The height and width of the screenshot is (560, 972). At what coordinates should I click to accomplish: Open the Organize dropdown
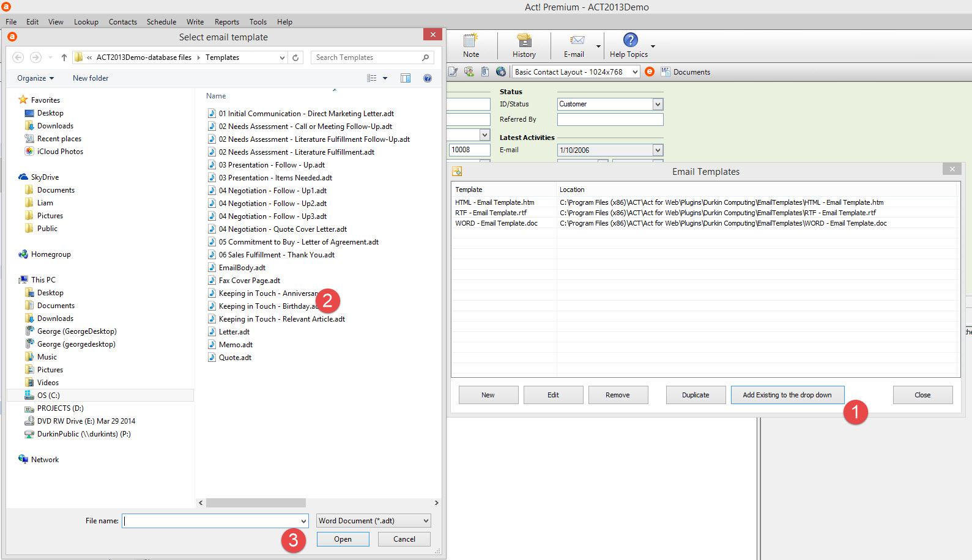[x=35, y=78]
